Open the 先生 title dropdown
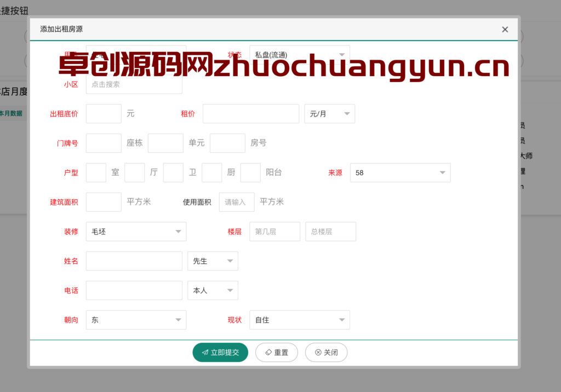The image size is (561, 392). pos(213,261)
